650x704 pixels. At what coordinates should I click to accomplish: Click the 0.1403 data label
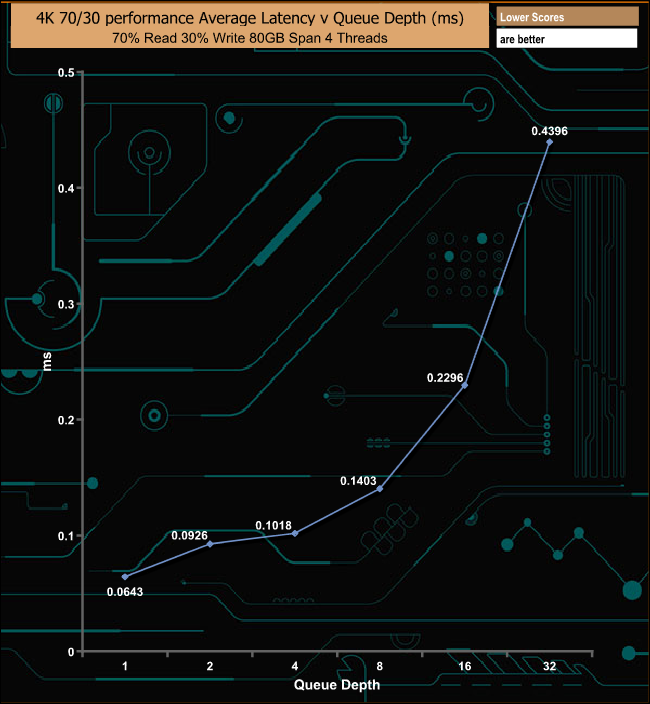pos(358,481)
